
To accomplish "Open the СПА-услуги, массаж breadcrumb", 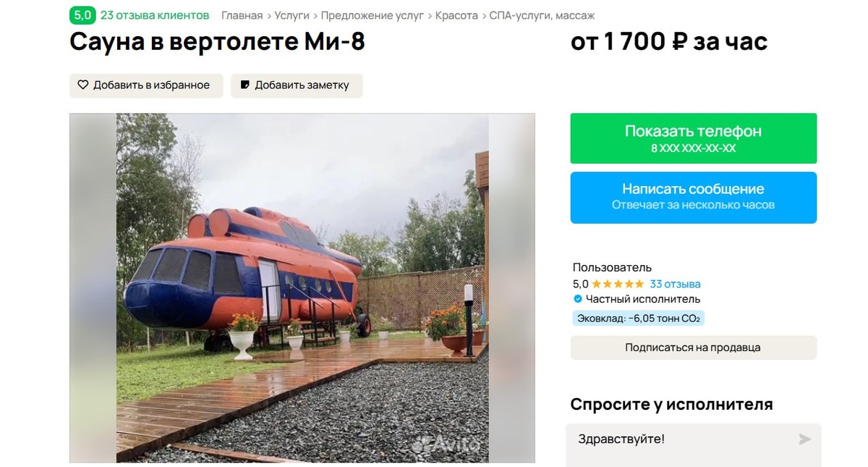I will 542,15.
